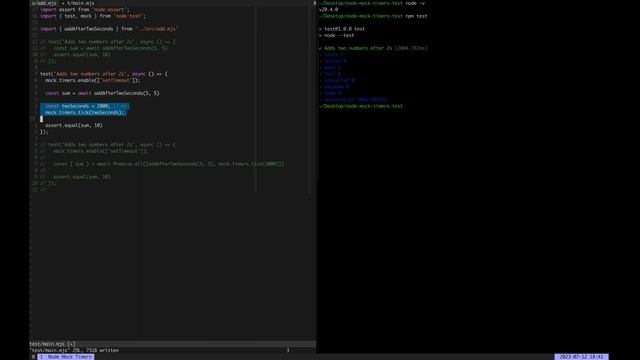
Task: Click the 'import assert from node:assert' line
Action: coord(84,9)
